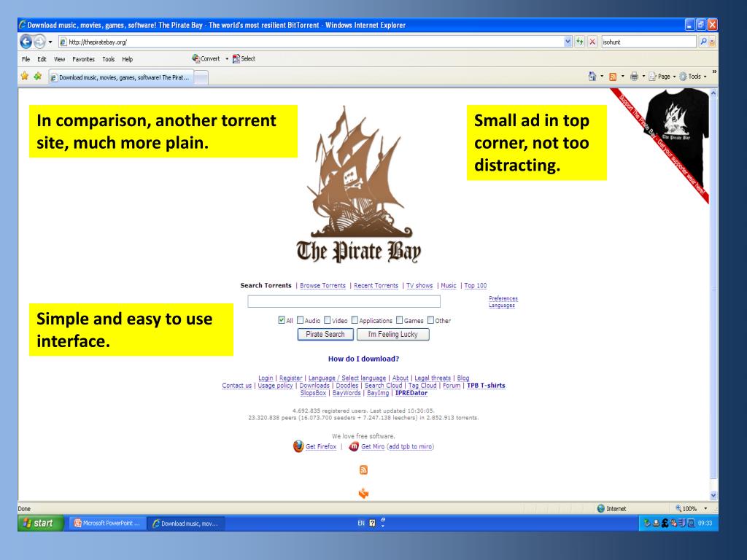
Task: Click the orange RSS icon on page
Action: pos(363,470)
